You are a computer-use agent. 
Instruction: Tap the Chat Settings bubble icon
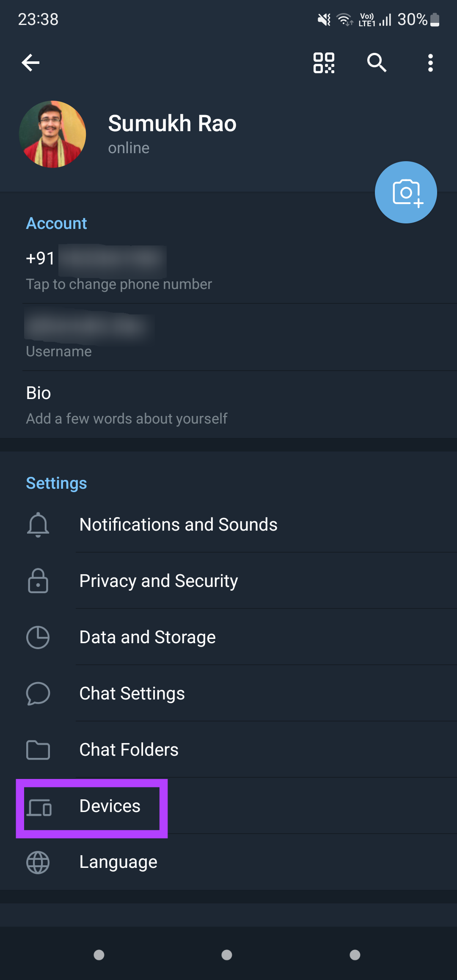tap(38, 694)
